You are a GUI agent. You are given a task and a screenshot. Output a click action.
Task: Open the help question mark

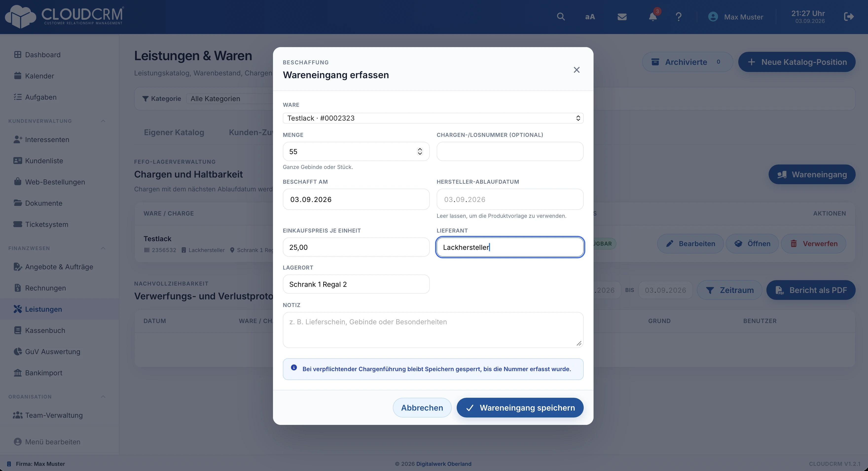click(679, 17)
